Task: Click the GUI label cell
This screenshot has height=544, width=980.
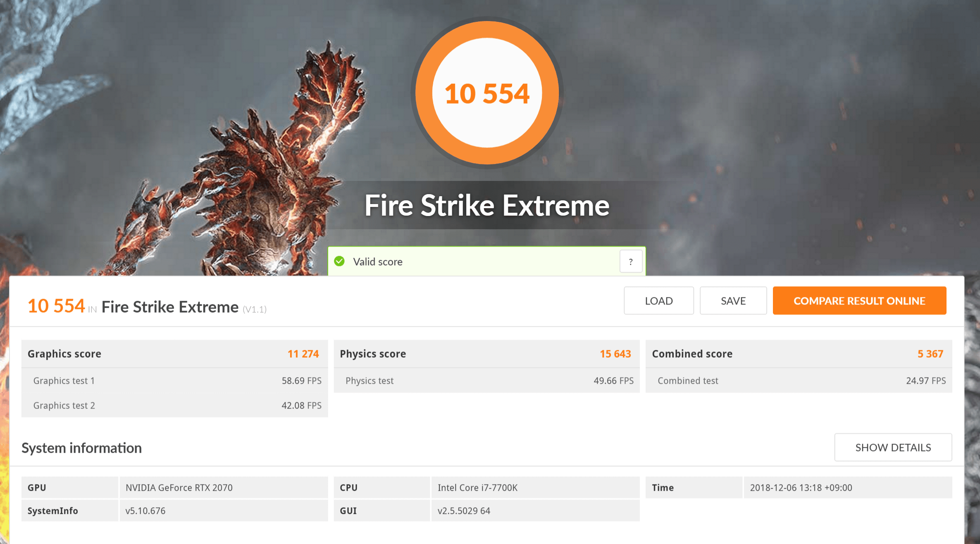Action: tap(382, 511)
